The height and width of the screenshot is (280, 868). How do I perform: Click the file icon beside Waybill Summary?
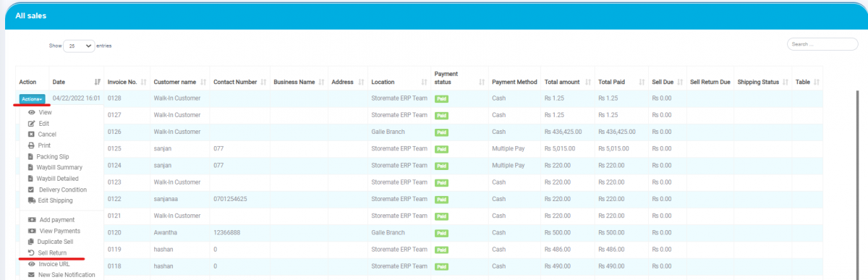30,167
